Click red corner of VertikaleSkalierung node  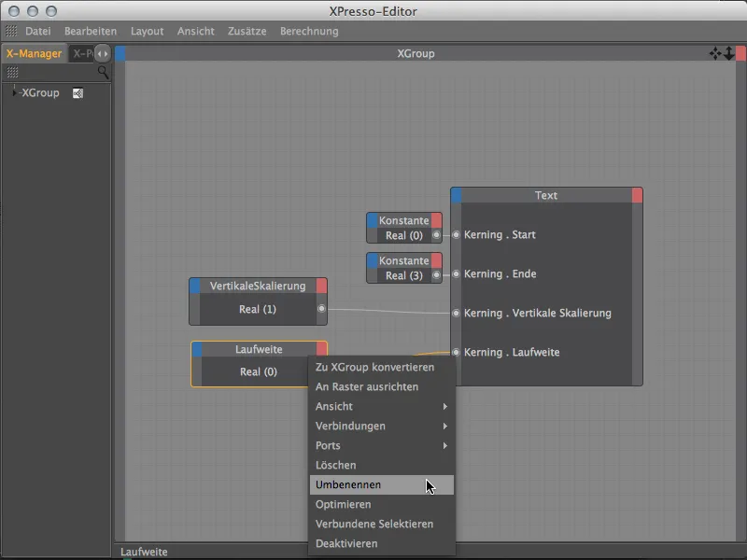321,286
